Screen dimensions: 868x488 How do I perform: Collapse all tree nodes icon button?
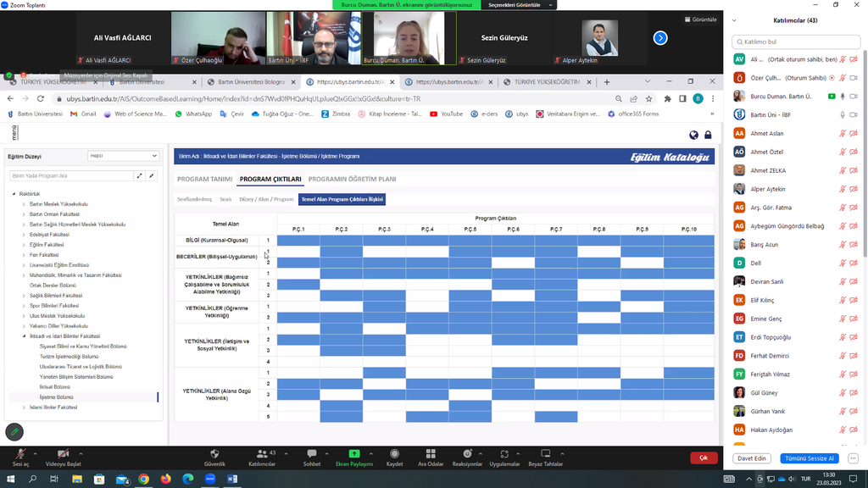152,176
